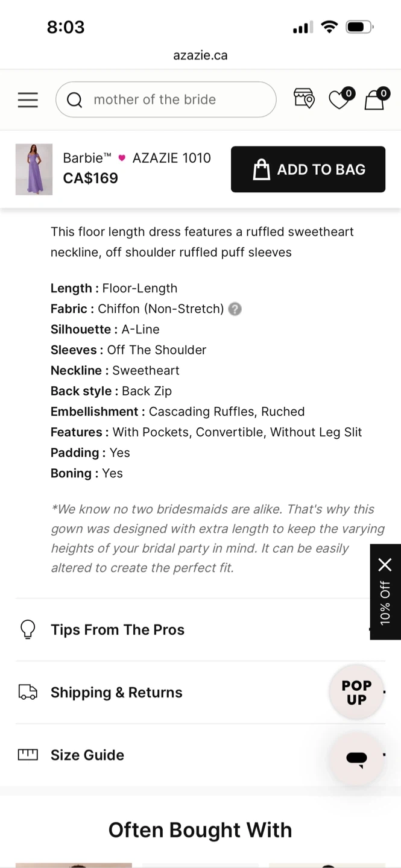Tap the azazie.ca address bar
The height and width of the screenshot is (868, 401).
click(200, 55)
